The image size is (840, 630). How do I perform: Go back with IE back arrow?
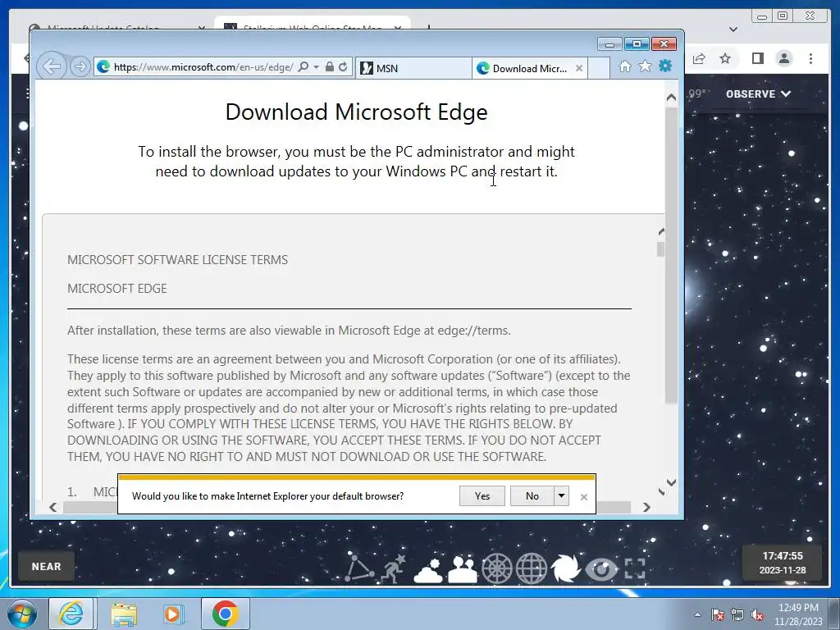pyautogui.click(x=52, y=66)
